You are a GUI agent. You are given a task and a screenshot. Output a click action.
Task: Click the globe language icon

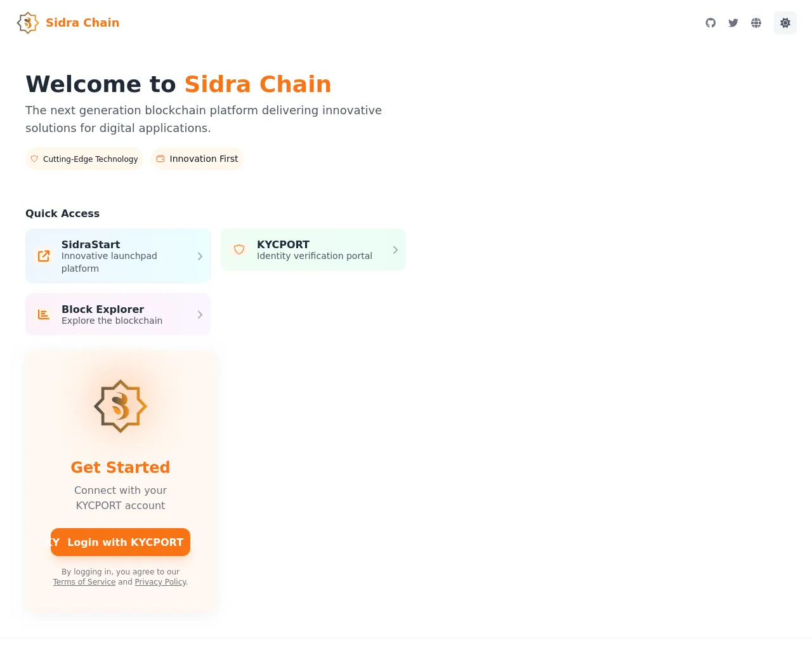tap(756, 23)
